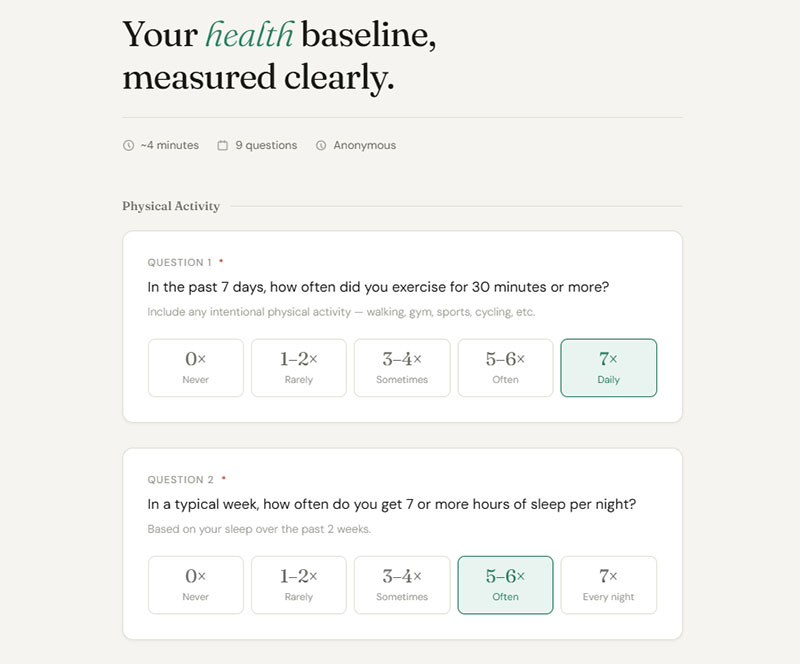Screen dimensions: 800x664
Task: Select "0× Never" for the exercise question
Action: pos(195,368)
